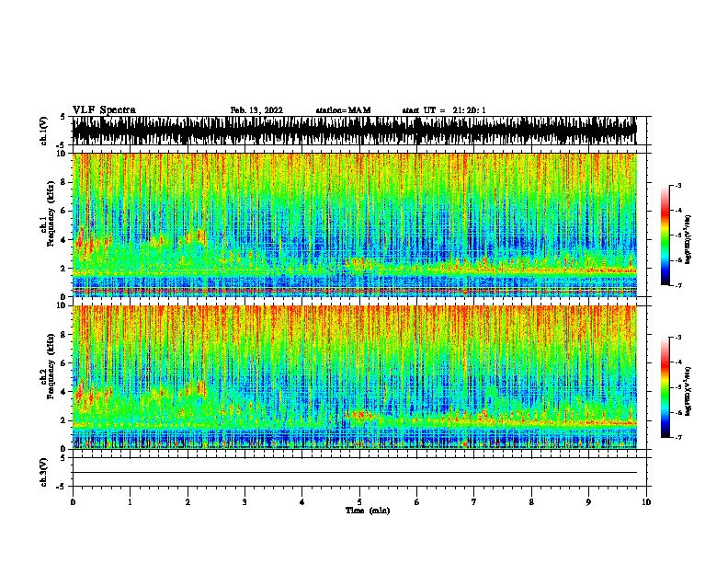Click time-axis tick label "1"
The height and width of the screenshot is (563, 728).
(130, 502)
